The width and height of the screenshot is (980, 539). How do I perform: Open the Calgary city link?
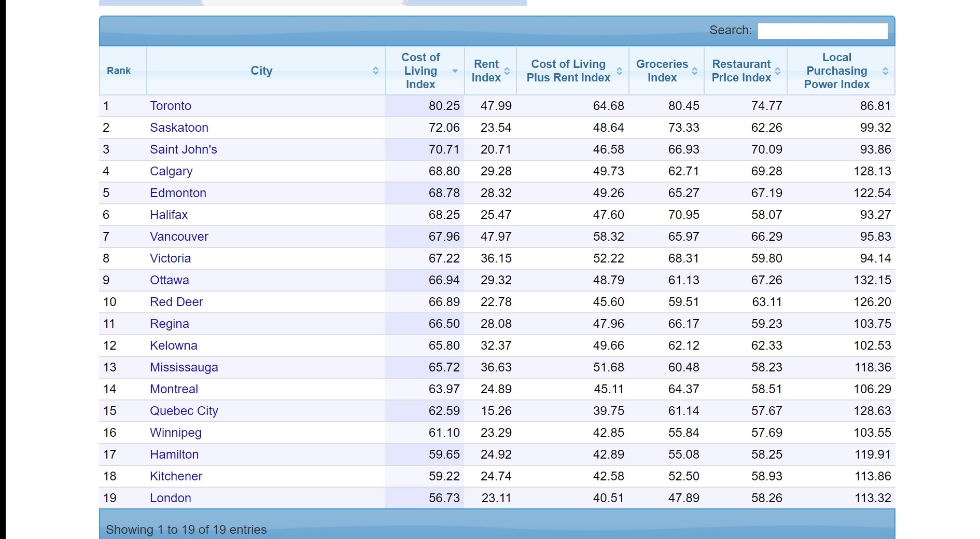tap(171, 171)
